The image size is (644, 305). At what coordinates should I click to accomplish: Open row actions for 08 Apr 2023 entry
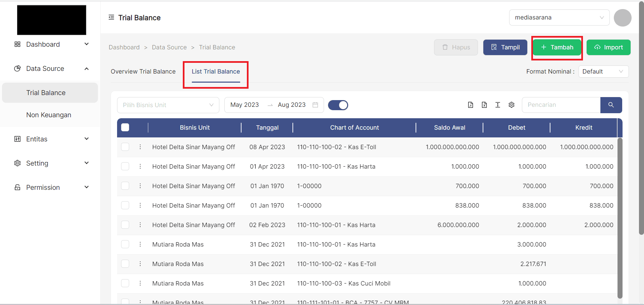click(x=140, y=147)
